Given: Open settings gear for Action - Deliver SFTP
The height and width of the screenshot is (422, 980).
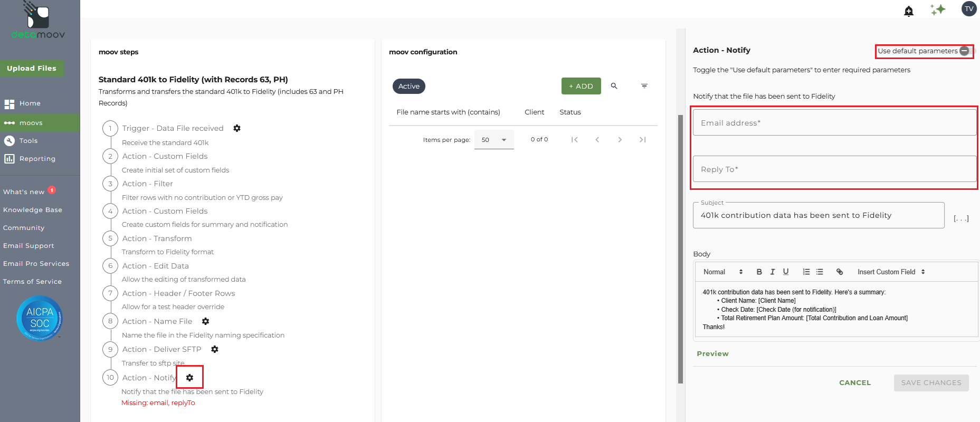Looking at the screenshot, I should [215, 349].
